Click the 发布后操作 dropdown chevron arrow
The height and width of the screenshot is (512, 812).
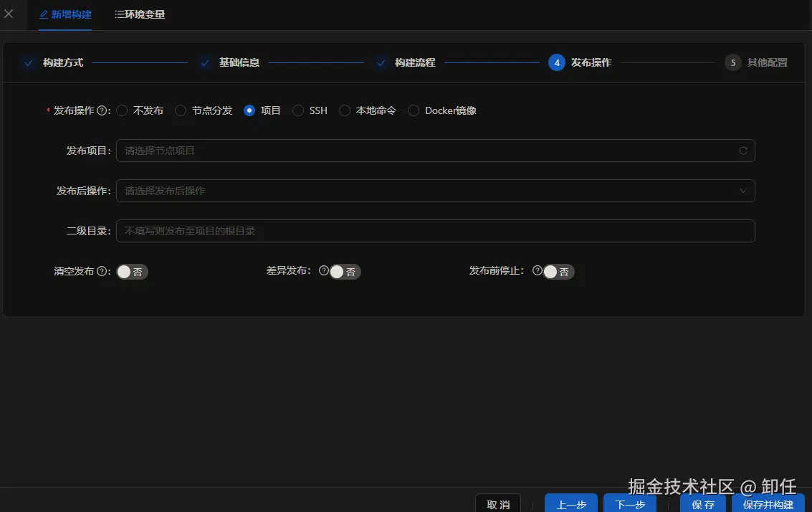pos(743,191)
